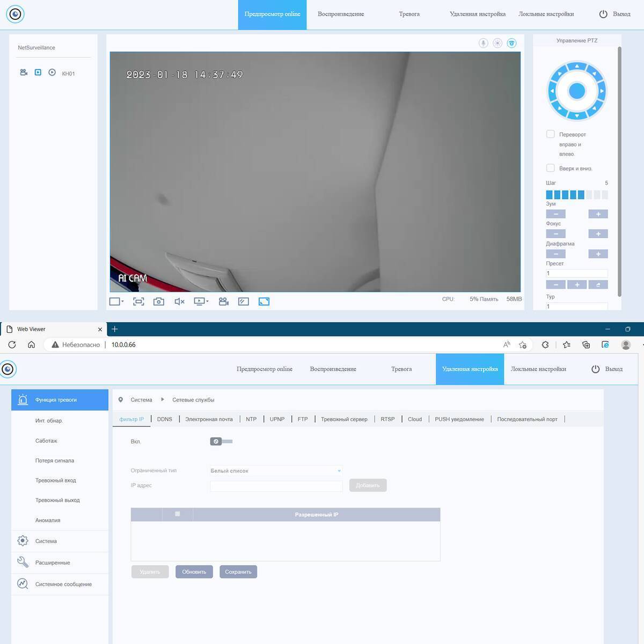Click the microphone icon above the video
Viewport: 644px width, 644px height.
point(483,43)
